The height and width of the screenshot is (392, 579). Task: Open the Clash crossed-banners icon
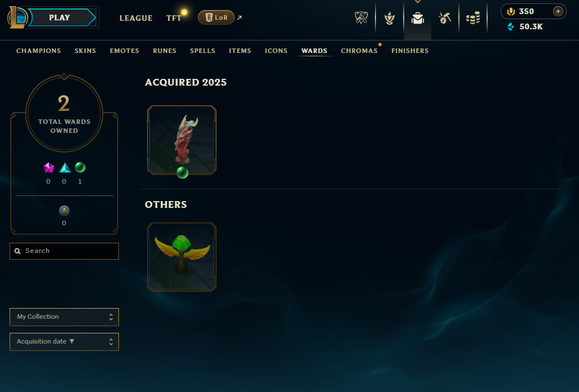pos(361,17)
